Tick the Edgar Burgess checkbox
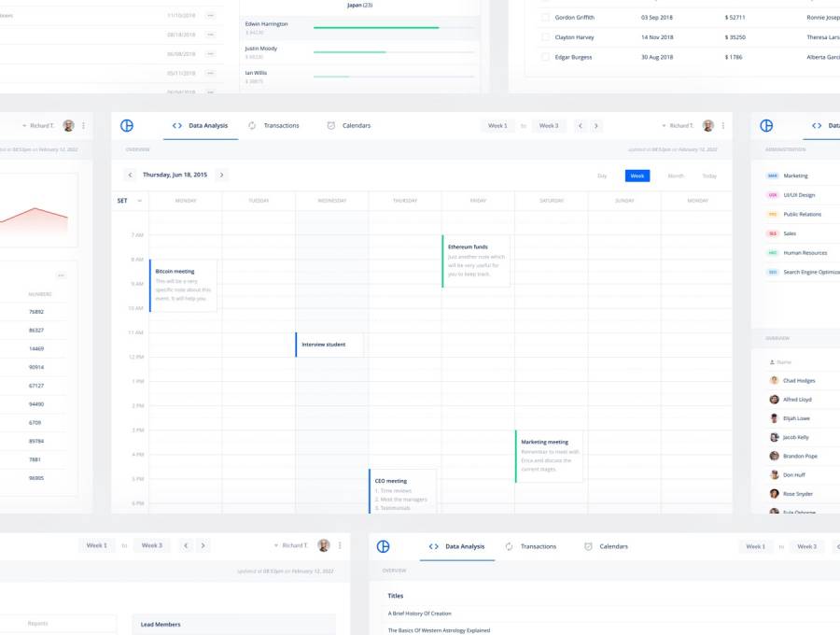The image size is (840, 635). [544, 57]
